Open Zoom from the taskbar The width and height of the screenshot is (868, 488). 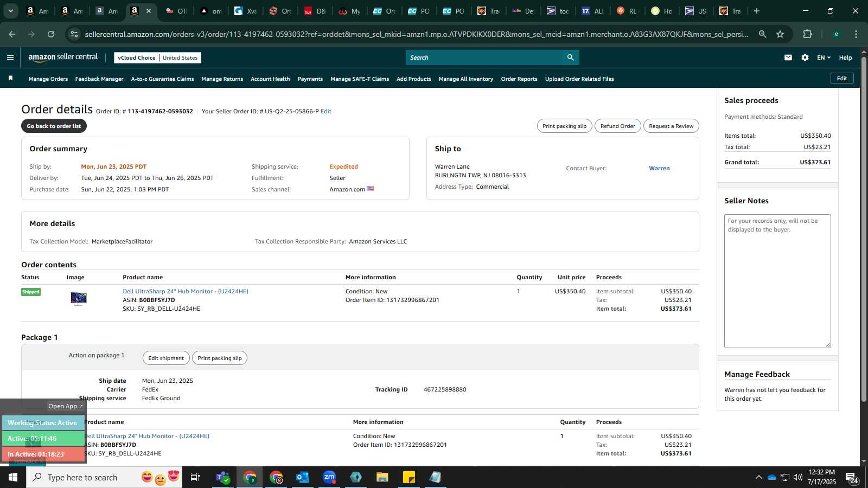click(x=329, y=477)
